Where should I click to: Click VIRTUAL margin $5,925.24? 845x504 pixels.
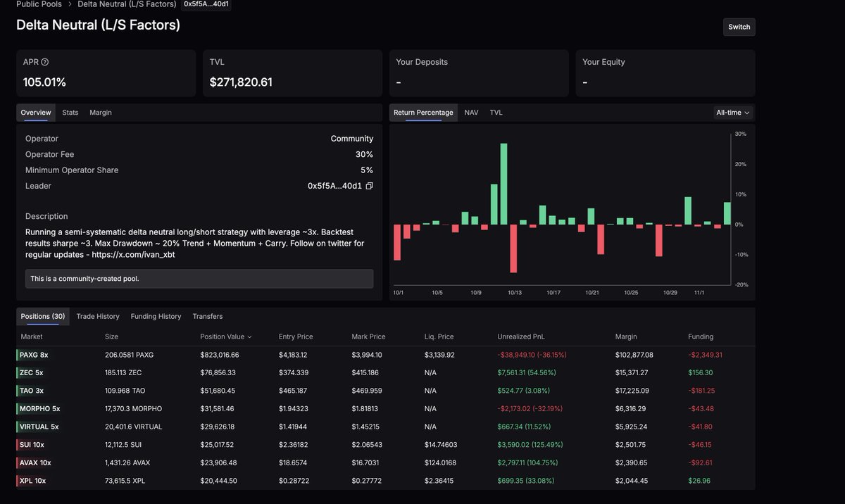click(632, 427)
